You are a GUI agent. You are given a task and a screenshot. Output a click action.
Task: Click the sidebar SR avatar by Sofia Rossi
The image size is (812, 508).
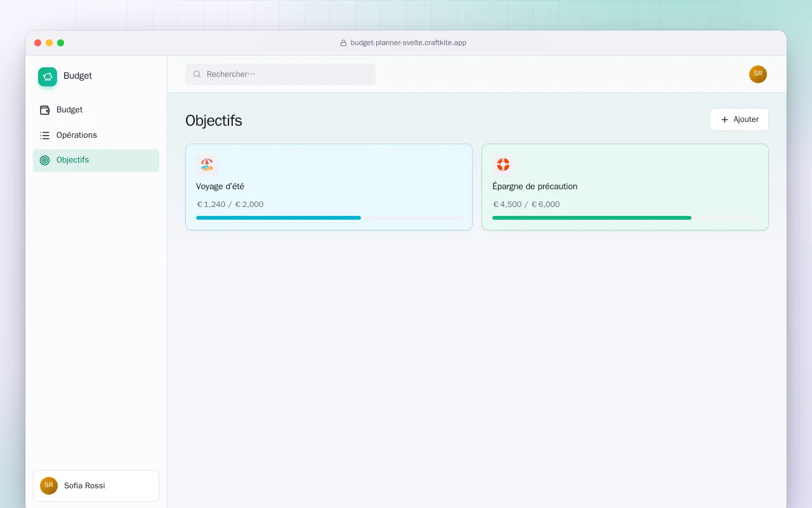(x=49, y=486)
